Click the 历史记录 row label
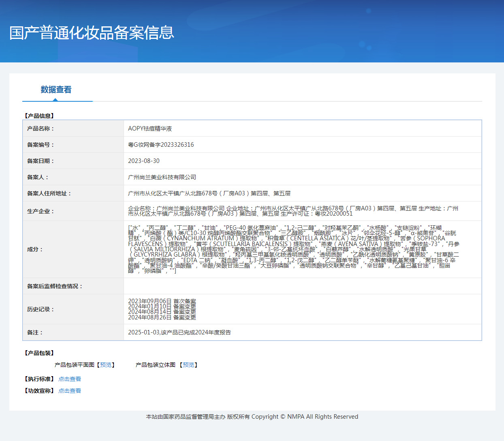The image size is (504, 441). tap(41, 309)
